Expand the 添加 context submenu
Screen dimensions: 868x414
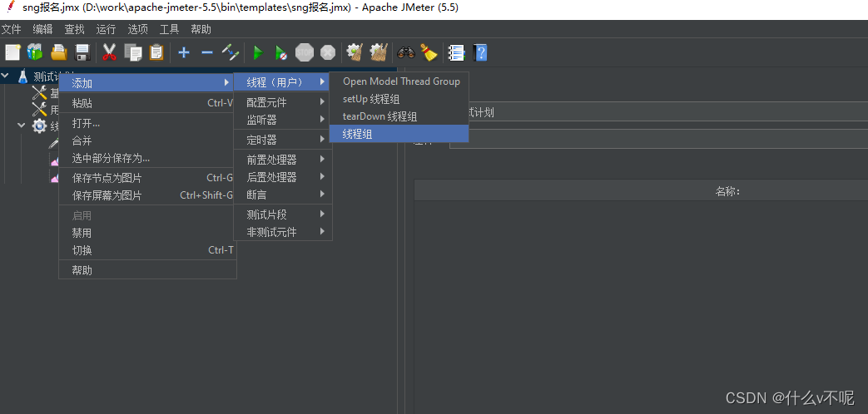pos(147,83)
